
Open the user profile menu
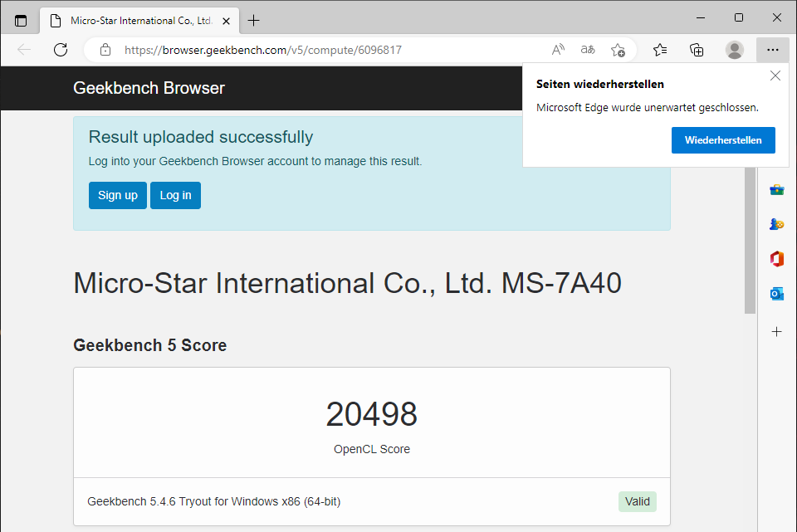point(734,50)
